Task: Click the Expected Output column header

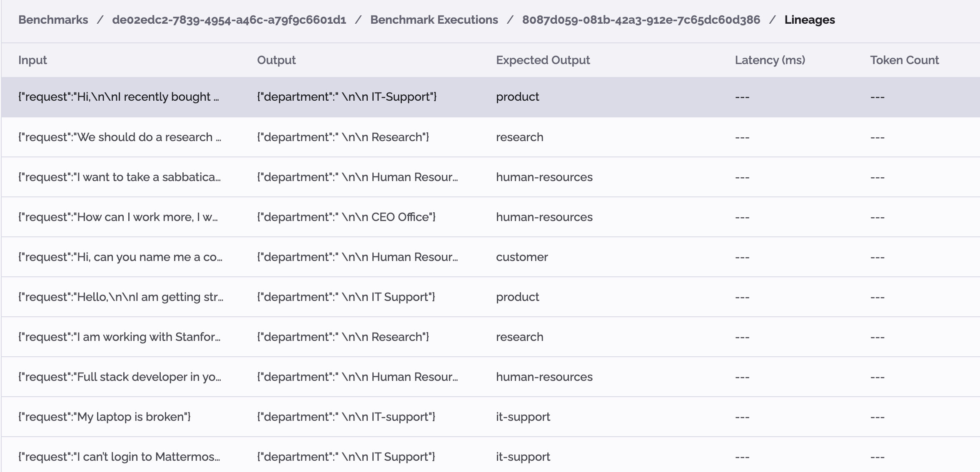Action: 543,60
